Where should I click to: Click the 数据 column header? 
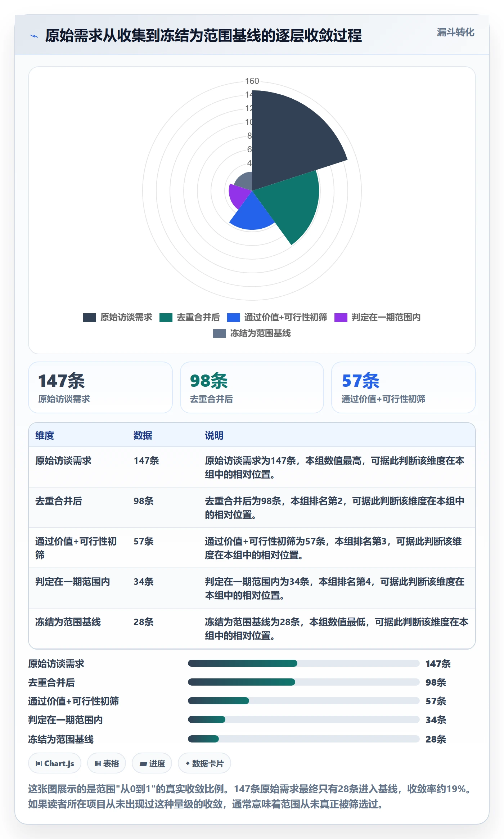[143, 435]
